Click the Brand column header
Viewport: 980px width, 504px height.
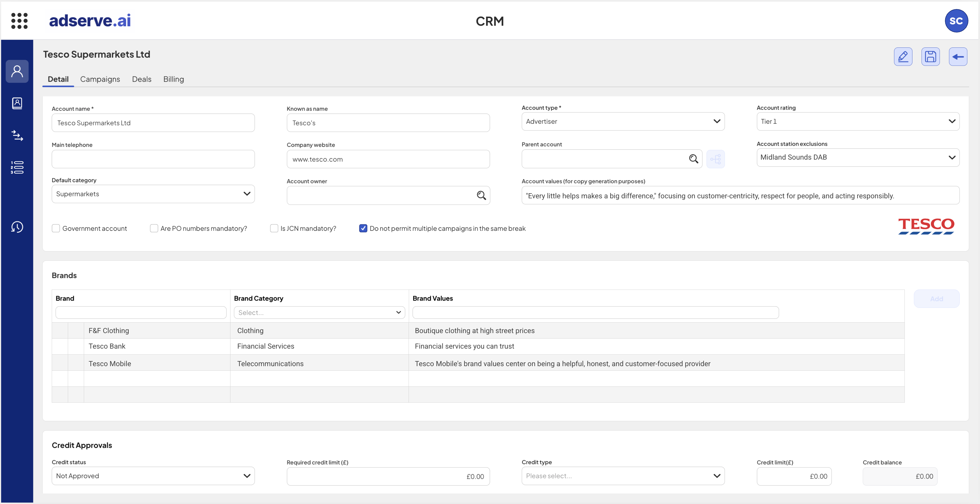tap(65, 298)
